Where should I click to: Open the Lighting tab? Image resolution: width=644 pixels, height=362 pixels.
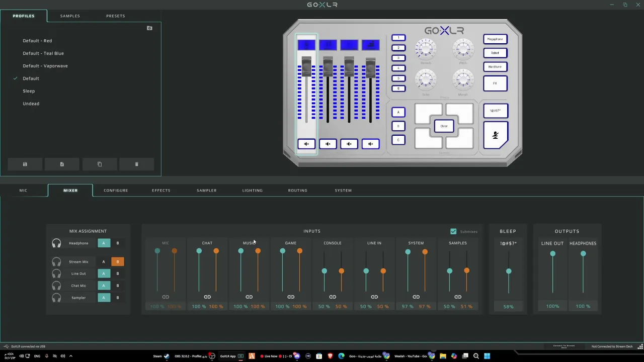252,191
